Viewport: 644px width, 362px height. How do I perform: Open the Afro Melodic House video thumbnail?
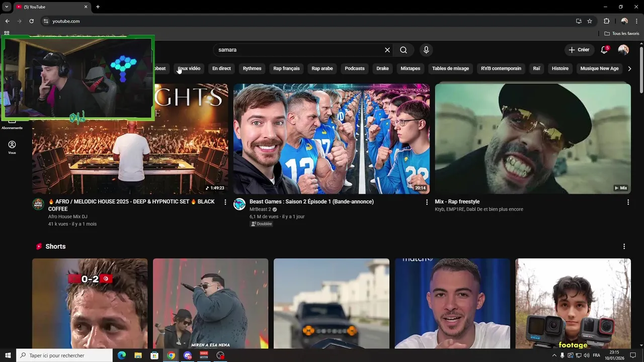pos(130,139)
